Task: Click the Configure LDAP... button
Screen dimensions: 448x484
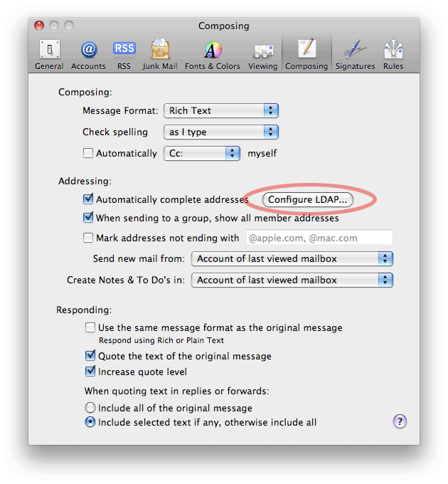Action: 307,199
